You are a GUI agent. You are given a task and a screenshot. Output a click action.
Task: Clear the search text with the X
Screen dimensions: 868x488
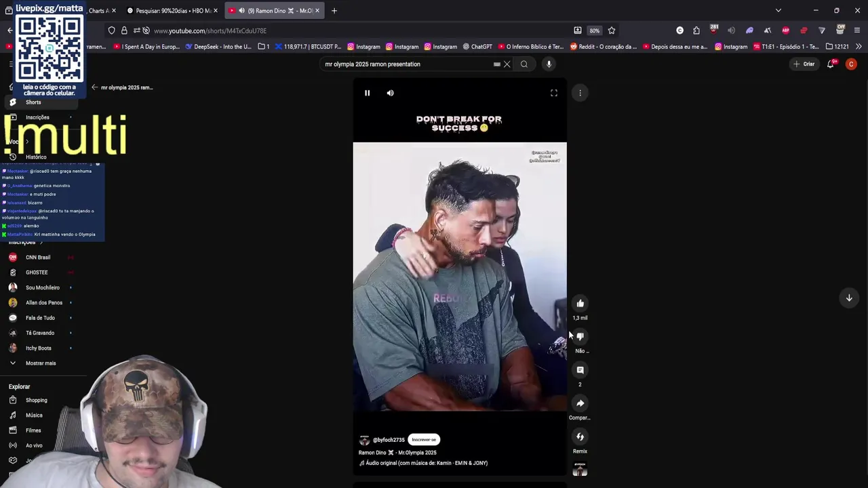point(507,64)
